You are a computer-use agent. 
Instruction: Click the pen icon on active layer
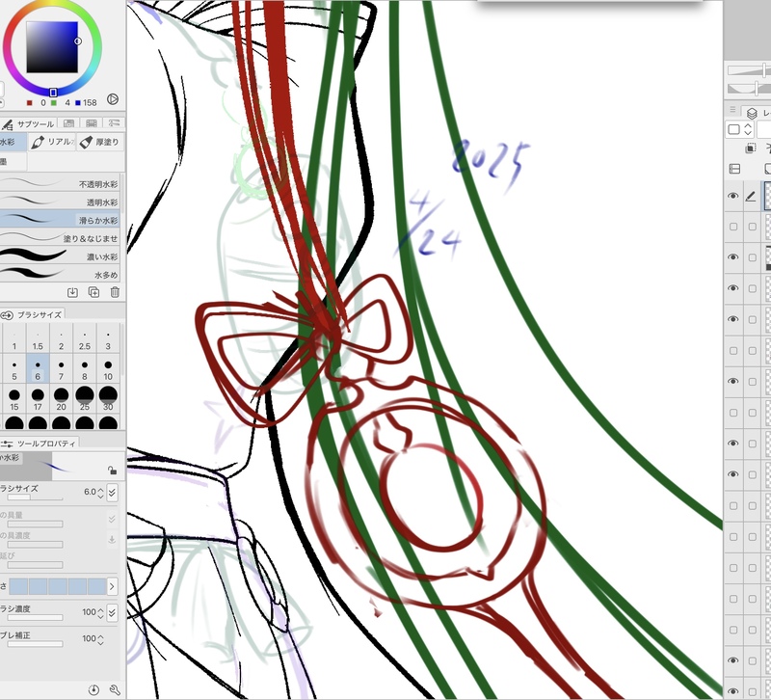tap(751, 197)
